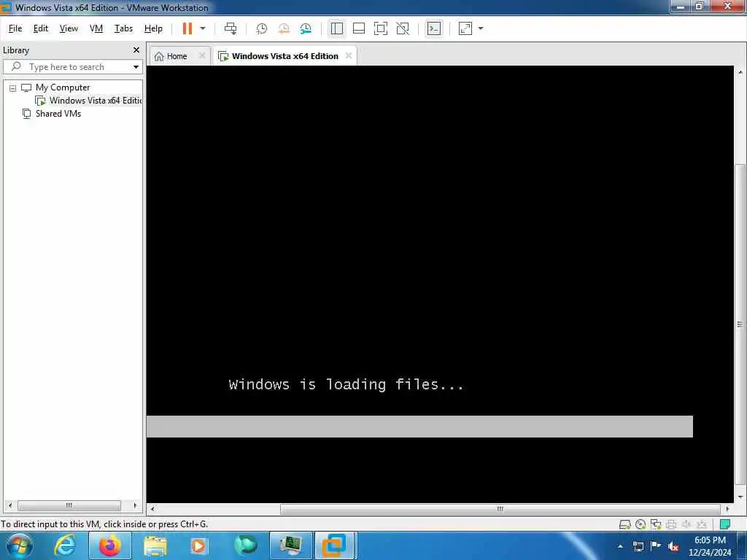
Task: Show hidden system tray icons
Action: tap(620, 546)
